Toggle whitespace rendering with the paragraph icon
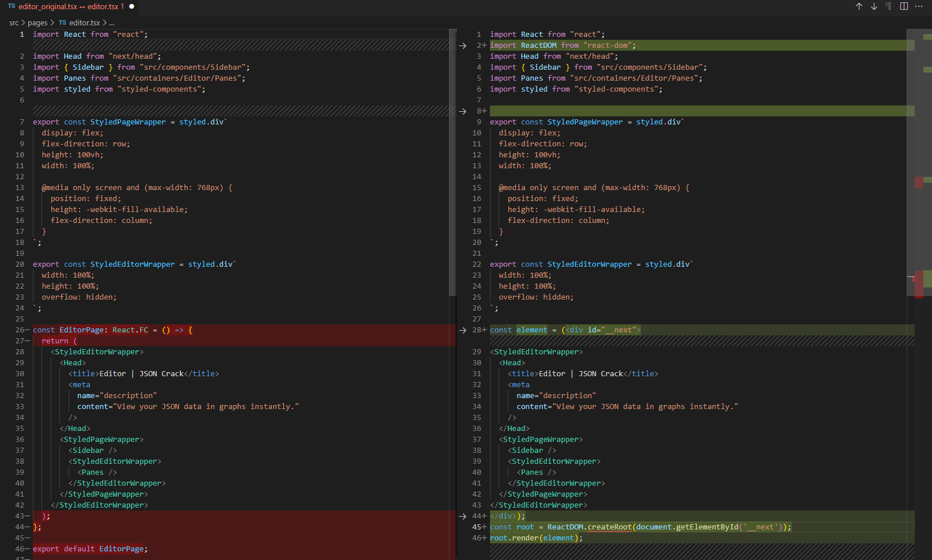Viewport: 932px width, 560px height. [888, 6]
